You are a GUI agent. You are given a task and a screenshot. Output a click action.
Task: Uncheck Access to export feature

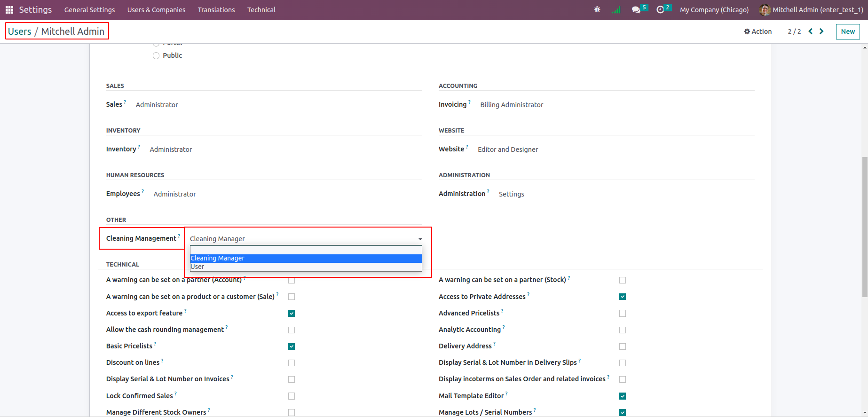tap(292, 314)
